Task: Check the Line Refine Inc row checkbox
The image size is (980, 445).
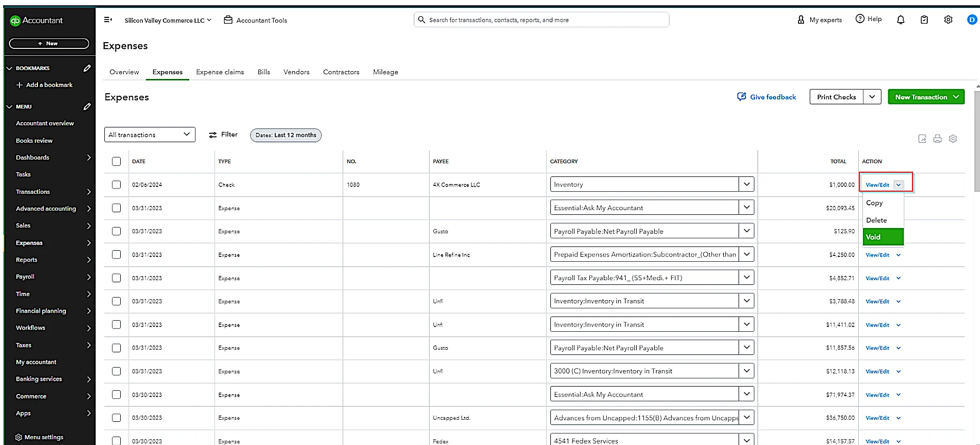Action: click(x=117, y=254)
